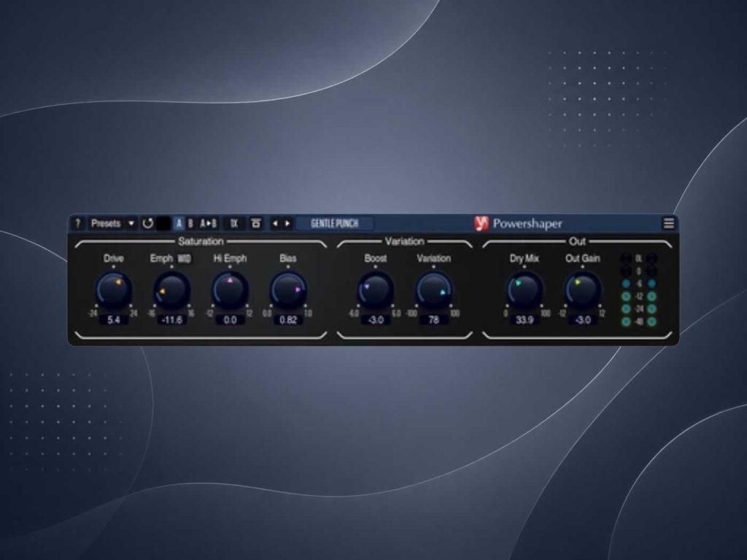The height and width of the screenshot is (560, 747).
Task: Click the Drive value field 5.4
Action: coord(114,319)
